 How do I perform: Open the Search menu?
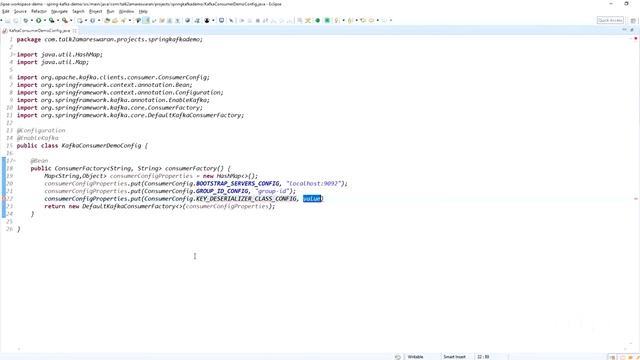78,11
